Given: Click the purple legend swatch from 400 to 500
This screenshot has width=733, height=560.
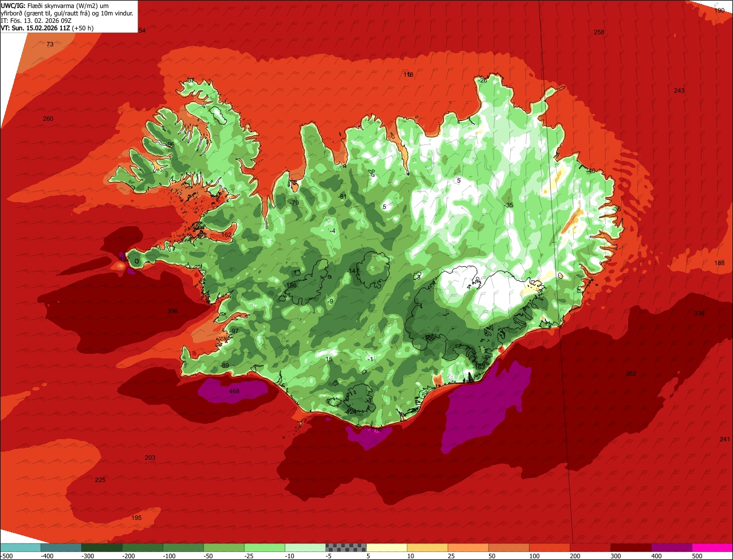Looking at the screenshot, I should [671, 547].
